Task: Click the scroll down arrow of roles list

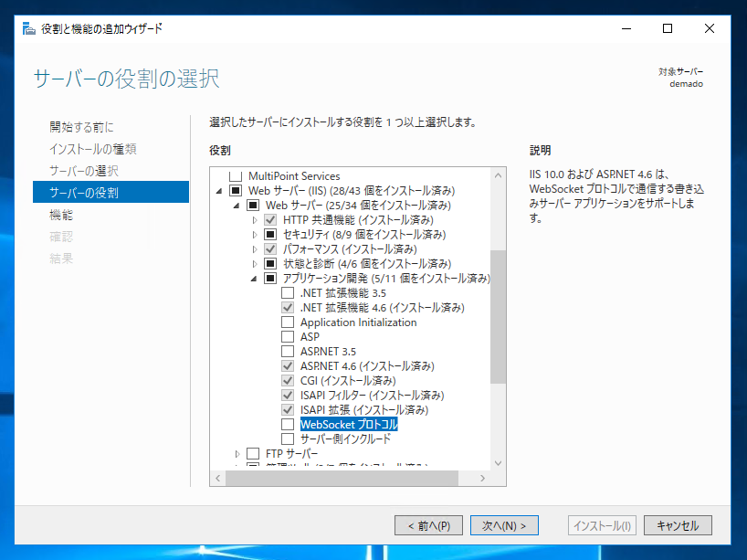Action: point(498,463)
